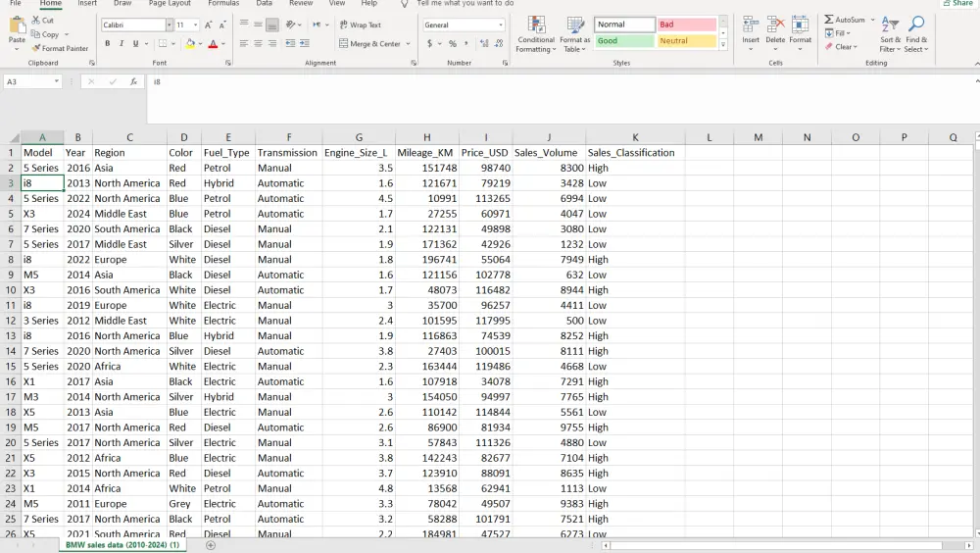Select row 10 header
Image resolution: width=980 pixels, height=553 pixels.
coord(11,290)
